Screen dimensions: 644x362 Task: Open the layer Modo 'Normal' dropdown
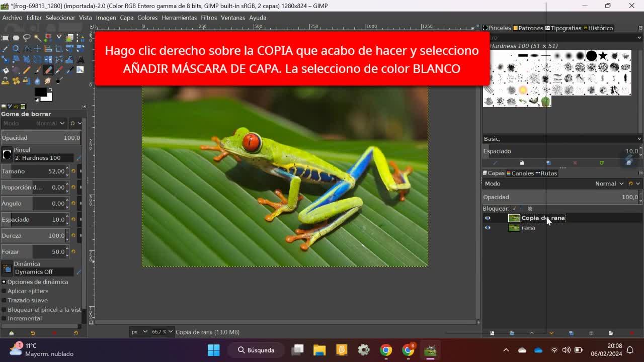(x=609, y=184)
